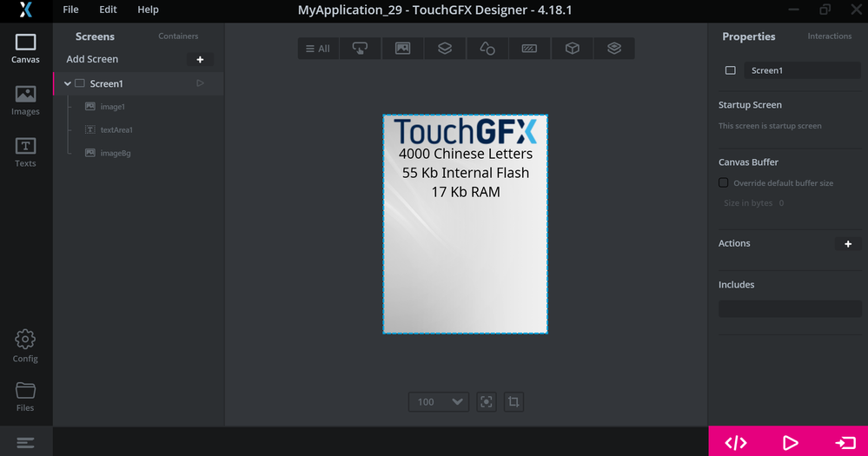Toggle crop canvas clipping icon
The image size is (868, 456).
pos(514,402)
